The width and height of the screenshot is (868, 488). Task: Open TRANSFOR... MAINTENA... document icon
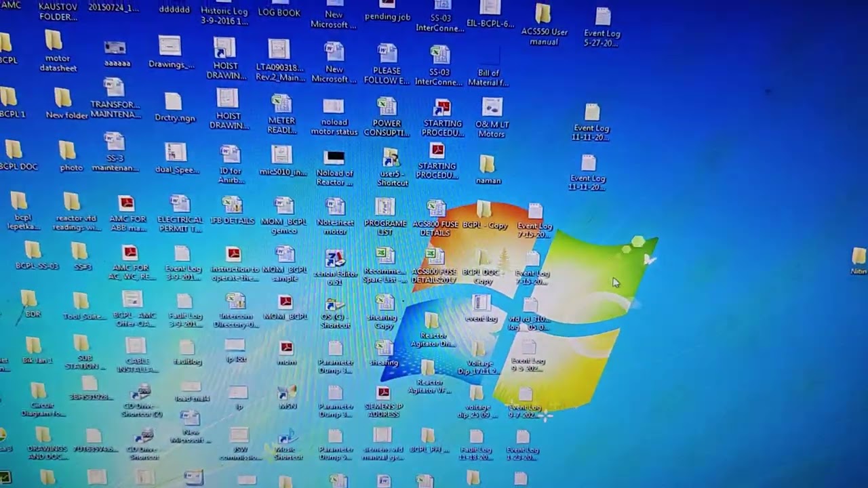coord(115,99)
